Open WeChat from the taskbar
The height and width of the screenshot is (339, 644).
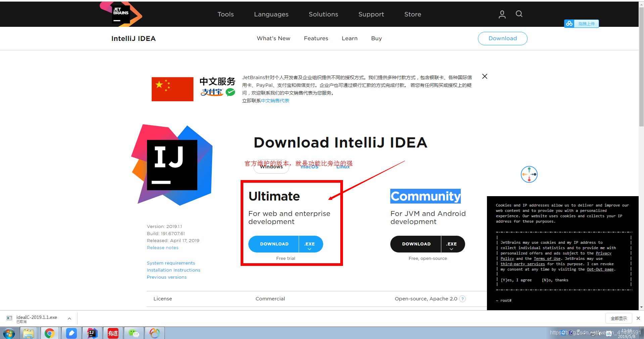tap(134, 333)
